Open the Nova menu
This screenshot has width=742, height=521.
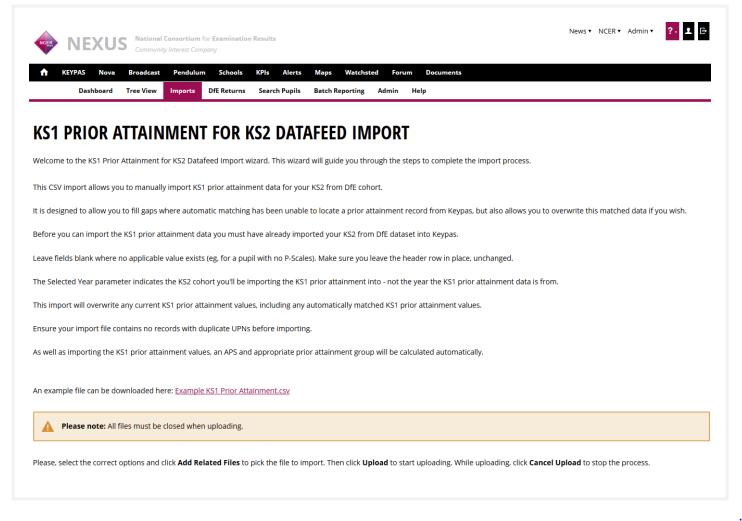click(x=106, y=72)
